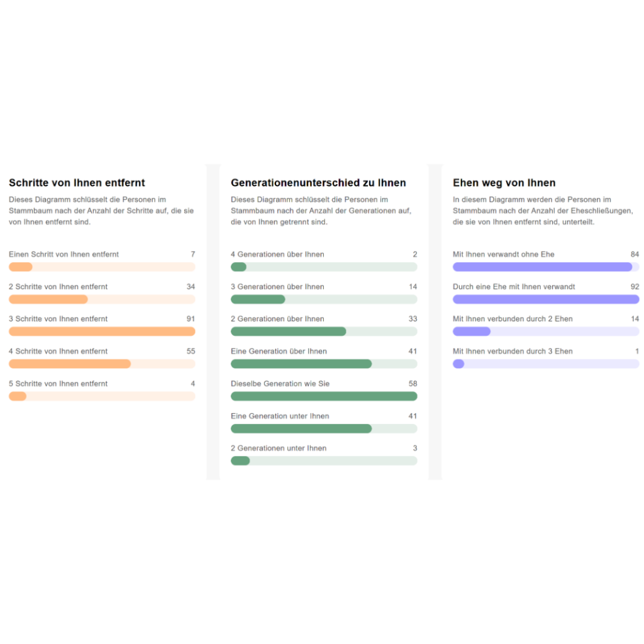
Task: Click the 'Eine Generation unter Ihnen' label
Action: click(280, 416)
